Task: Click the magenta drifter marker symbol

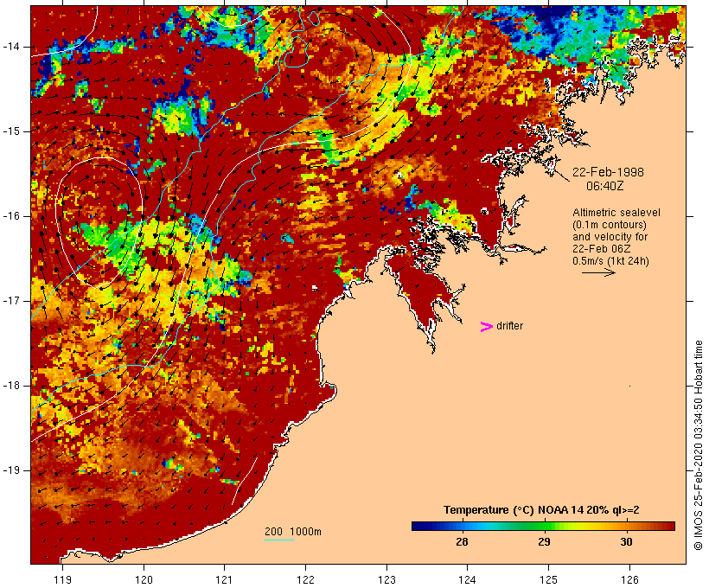Action: [486, 327]
